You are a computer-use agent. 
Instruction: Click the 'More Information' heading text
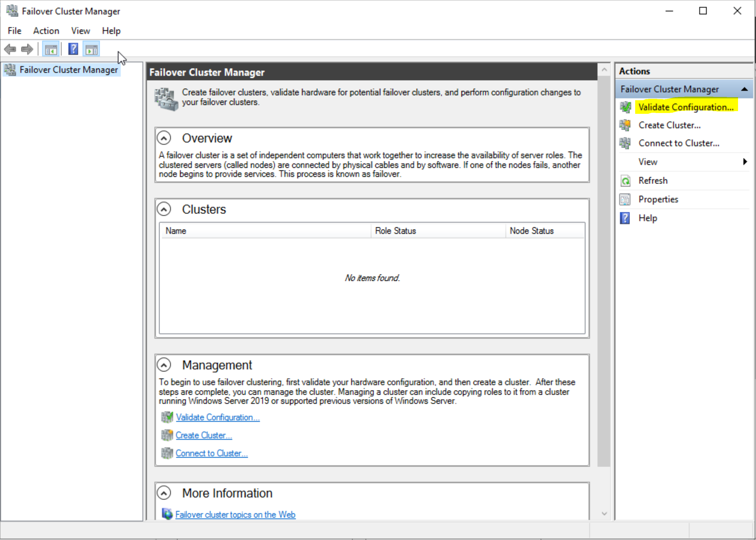[x=227, y=493]
